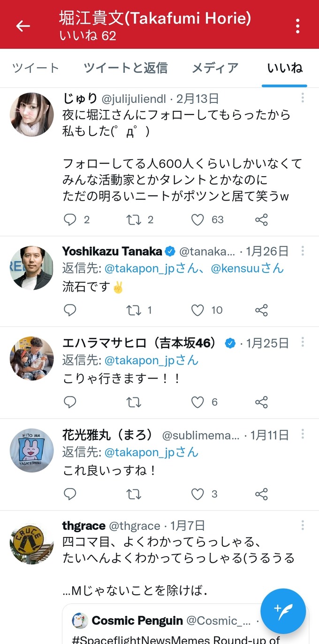Tap じゅり's profile picture

[x=31, y=114]
